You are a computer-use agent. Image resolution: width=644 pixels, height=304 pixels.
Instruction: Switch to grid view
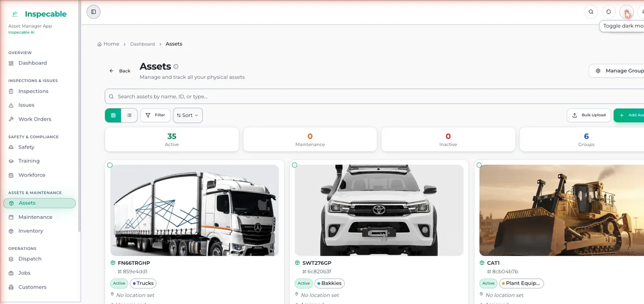pos(113,115)
